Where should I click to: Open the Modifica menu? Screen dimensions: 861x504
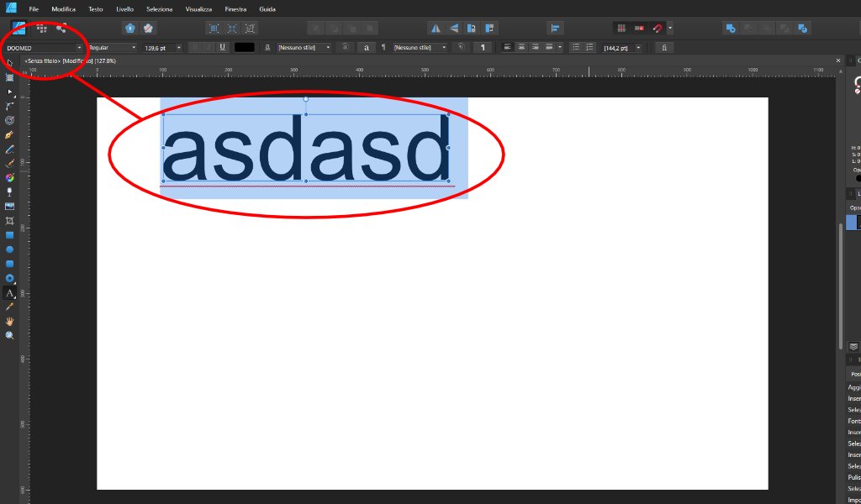pos(64,9)
